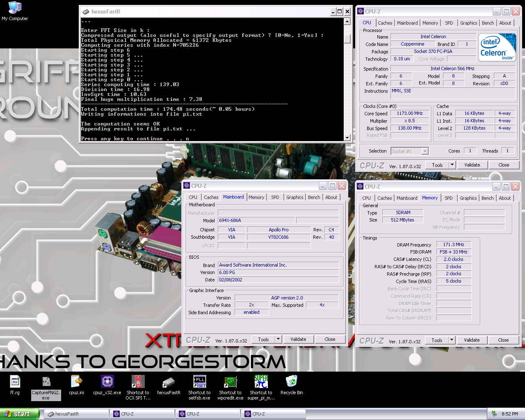Launch cpuz_x32.exe desktop icon
This screenshot has height=420, width=525.
coord(107,385)
